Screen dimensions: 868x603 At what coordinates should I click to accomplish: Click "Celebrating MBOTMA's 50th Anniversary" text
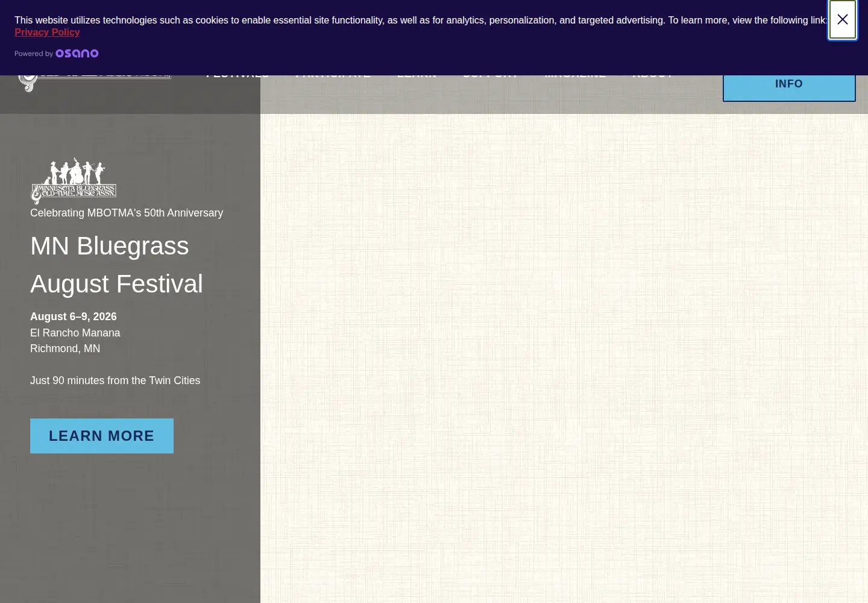[127, 213]
